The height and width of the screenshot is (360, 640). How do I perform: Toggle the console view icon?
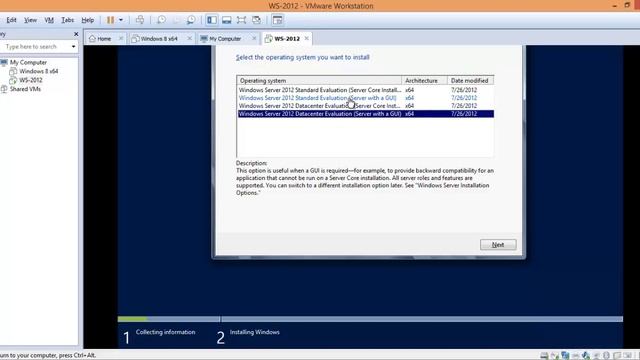point(278,20)
